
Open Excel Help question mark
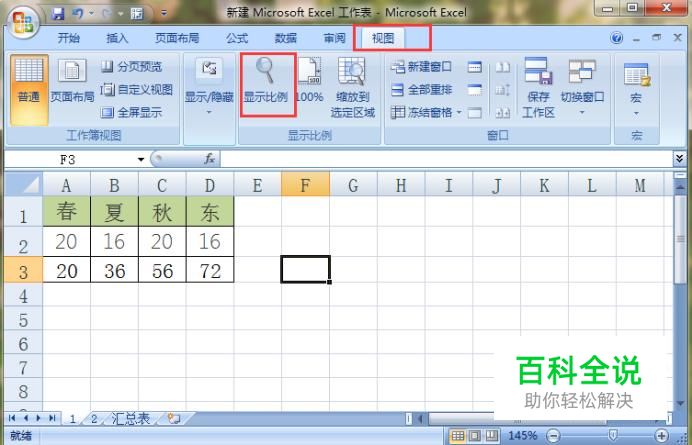[617, 38]
